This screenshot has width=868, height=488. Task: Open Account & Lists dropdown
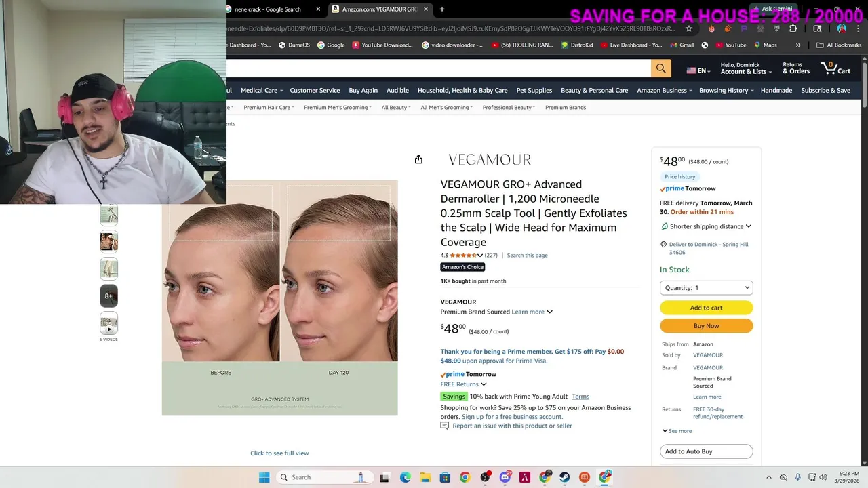[745, 68]
